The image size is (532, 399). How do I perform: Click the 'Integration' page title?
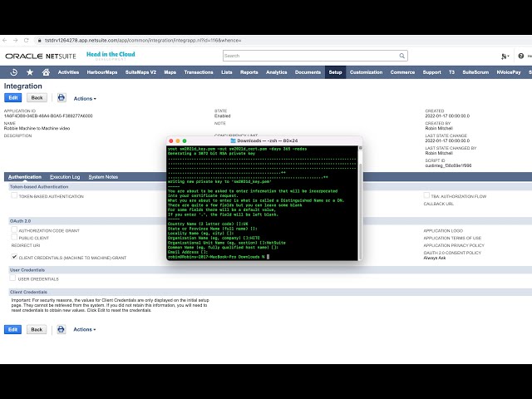[23, 86]
